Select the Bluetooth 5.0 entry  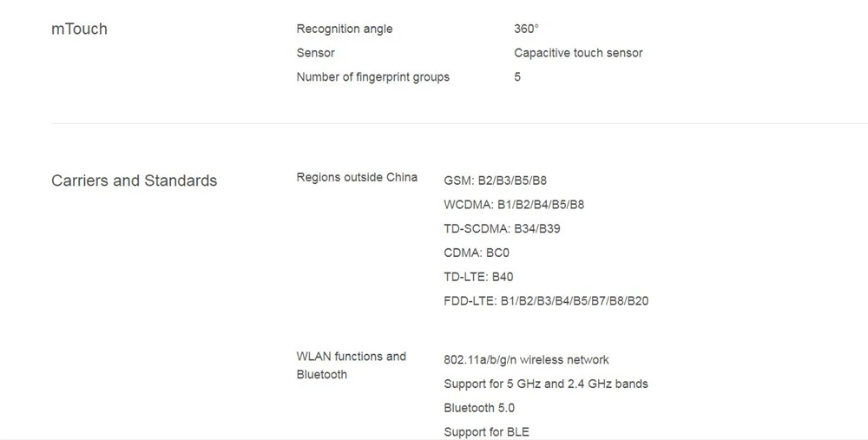479,408
